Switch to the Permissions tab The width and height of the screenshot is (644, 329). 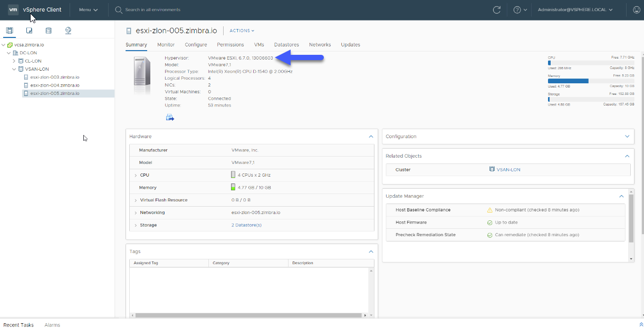pos(230,45)
